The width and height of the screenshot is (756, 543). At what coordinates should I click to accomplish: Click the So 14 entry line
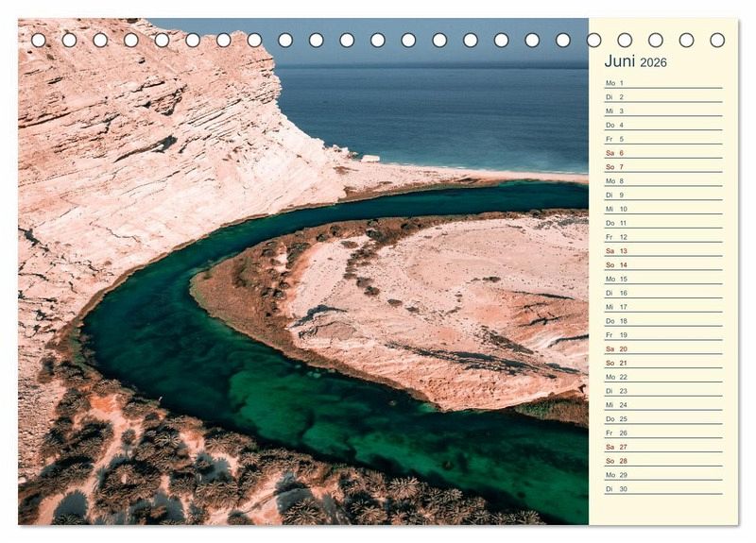point(662,265)
